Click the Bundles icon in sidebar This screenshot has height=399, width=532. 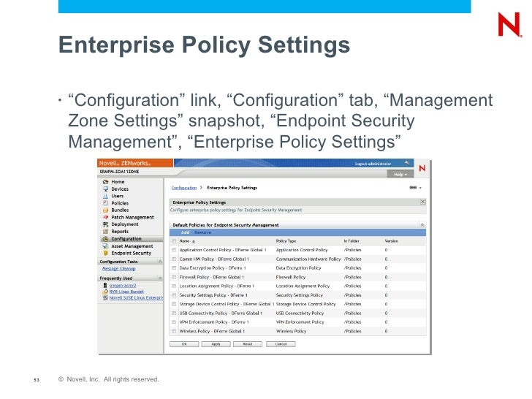[x=105, y=210]
